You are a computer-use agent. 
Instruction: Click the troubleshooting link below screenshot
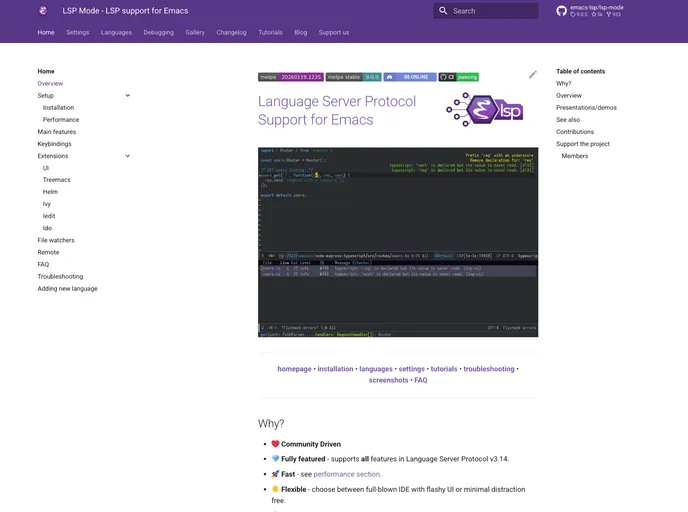tap(488, 369)
